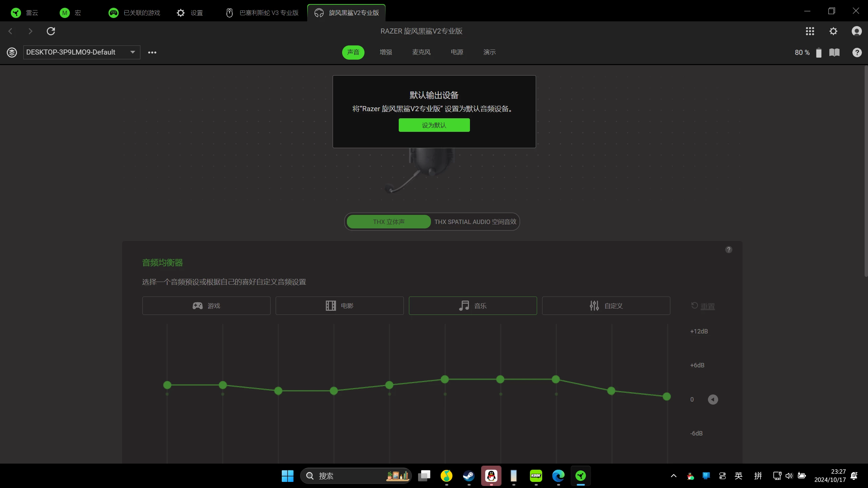Open Synapse settings gear

pyautogui.click(x=833, y=31)
